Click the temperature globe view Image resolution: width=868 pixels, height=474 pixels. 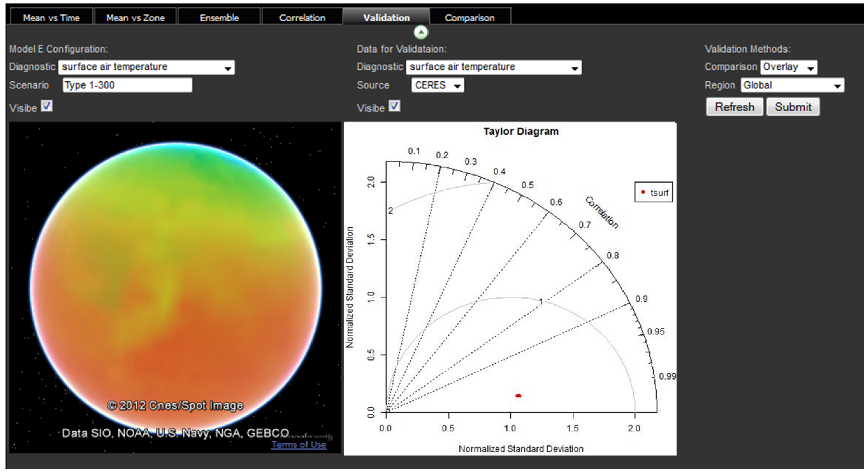(175, 287)
